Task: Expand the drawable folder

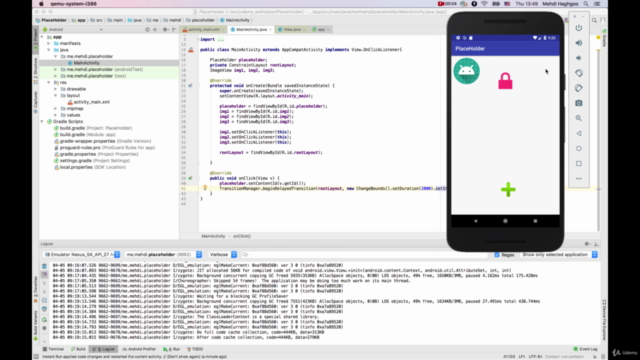Action: [x=56, y=89]
